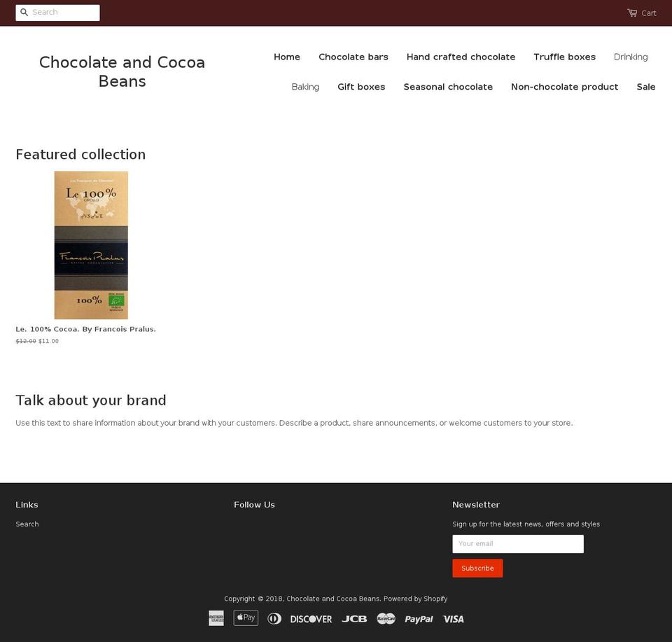
Task: Click Le. 100% Cocoa product title
Action: click(x=85, y=329)
